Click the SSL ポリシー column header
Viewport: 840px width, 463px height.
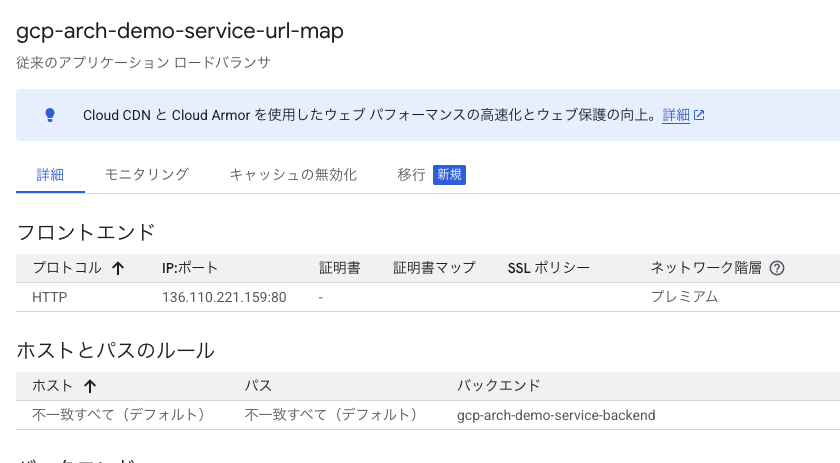[x=549, y=268]
